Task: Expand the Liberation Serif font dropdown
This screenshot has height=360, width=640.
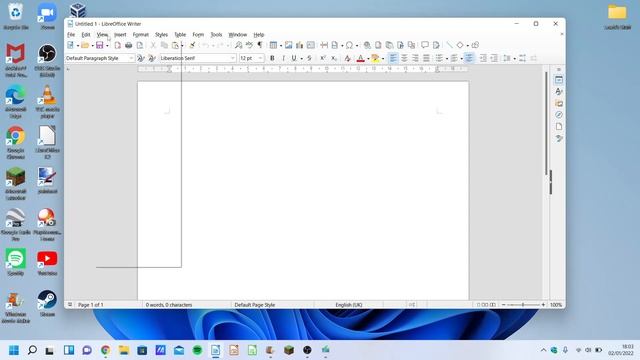Action: coord(233,58)
